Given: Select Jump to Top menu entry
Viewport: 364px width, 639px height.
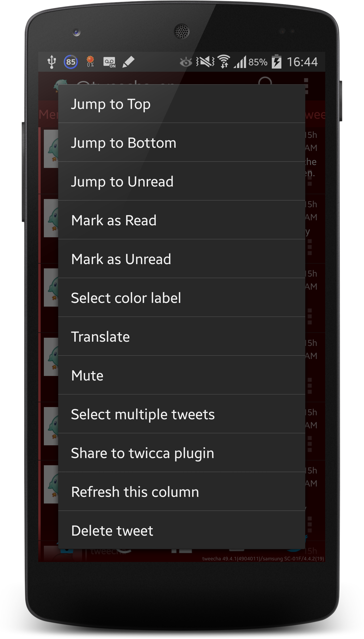Looking at the screenshot, I should coord(181,104).
